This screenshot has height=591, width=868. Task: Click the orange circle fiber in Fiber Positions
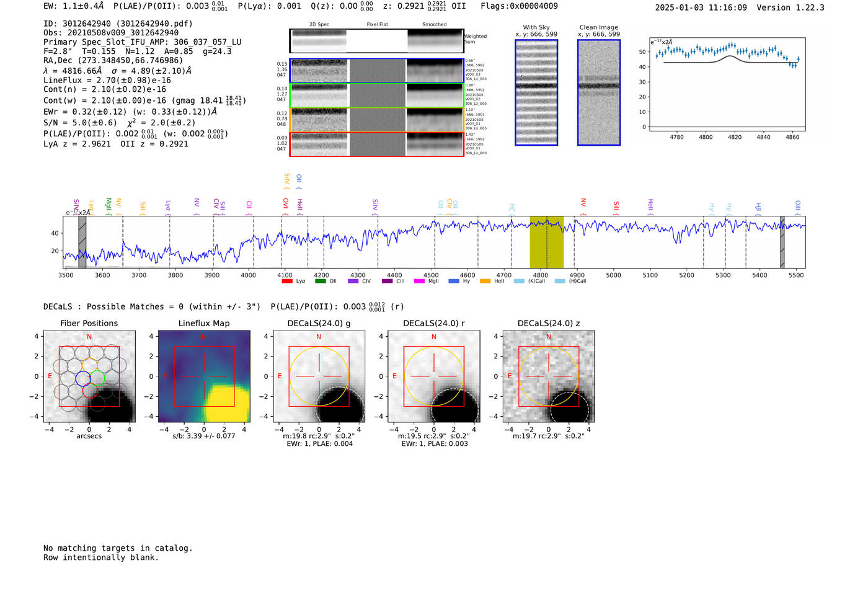tap(90, 365)
